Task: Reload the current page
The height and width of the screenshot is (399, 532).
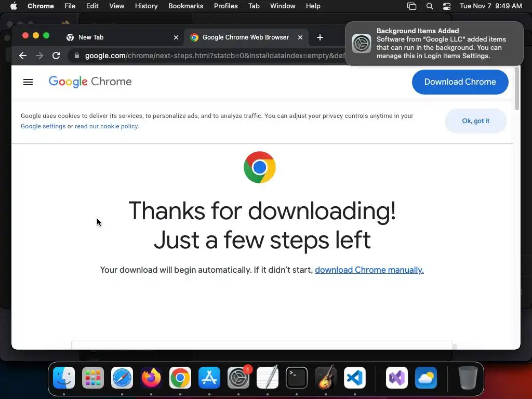Action: coord(56,56)
